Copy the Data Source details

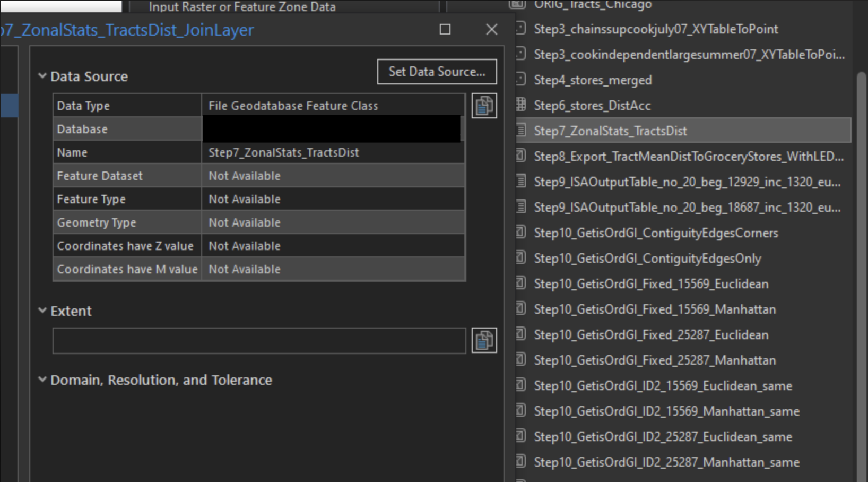click(483, 105)
